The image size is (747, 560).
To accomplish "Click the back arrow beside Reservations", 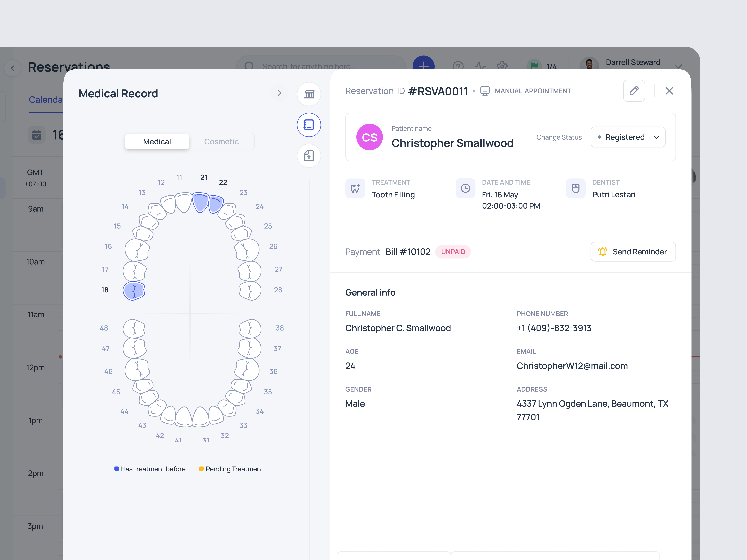I will [x=12, y=68].
